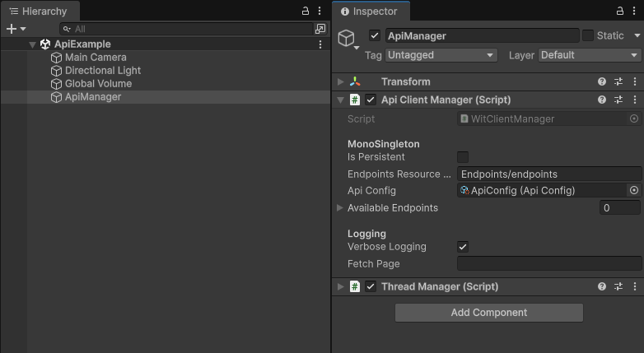Image resolution: width=644 pixels, height=353 pixels.
Task: Lock the Inspector panel
Action: [620, 11]
